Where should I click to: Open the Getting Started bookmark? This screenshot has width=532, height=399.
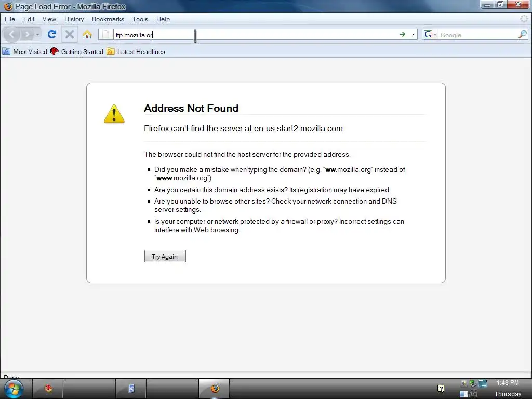[77, 51]
